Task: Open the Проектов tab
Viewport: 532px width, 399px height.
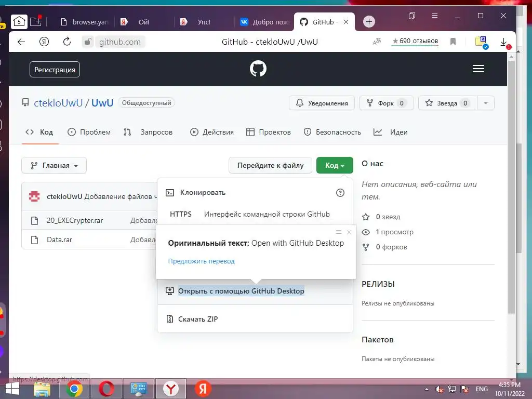Action: [x=269, y=132]
